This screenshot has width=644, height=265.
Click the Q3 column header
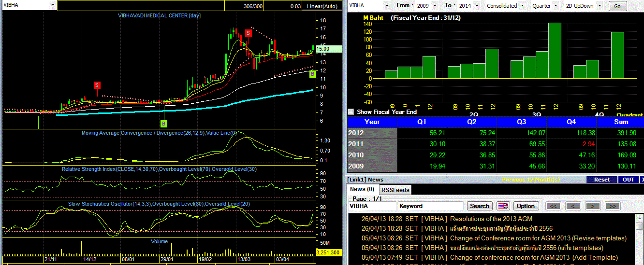click(522, 122)
